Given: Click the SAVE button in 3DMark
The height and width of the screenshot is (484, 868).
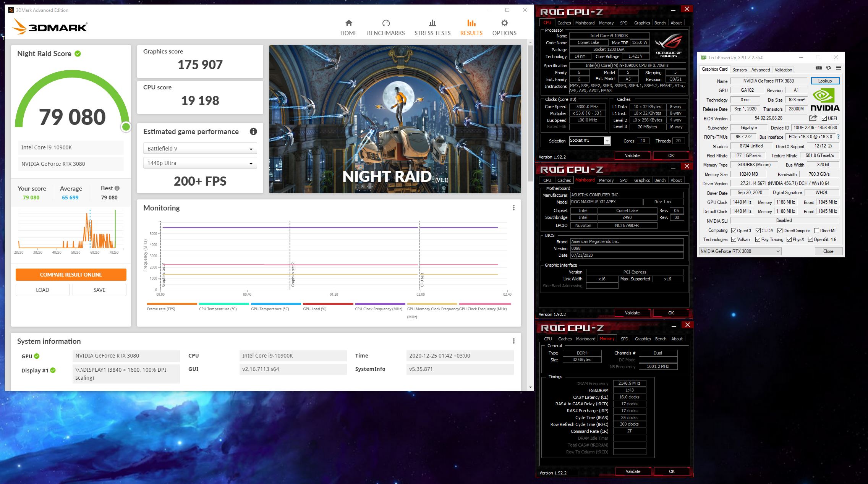Looking at the screenshot, I should click(x=99, y=290).
